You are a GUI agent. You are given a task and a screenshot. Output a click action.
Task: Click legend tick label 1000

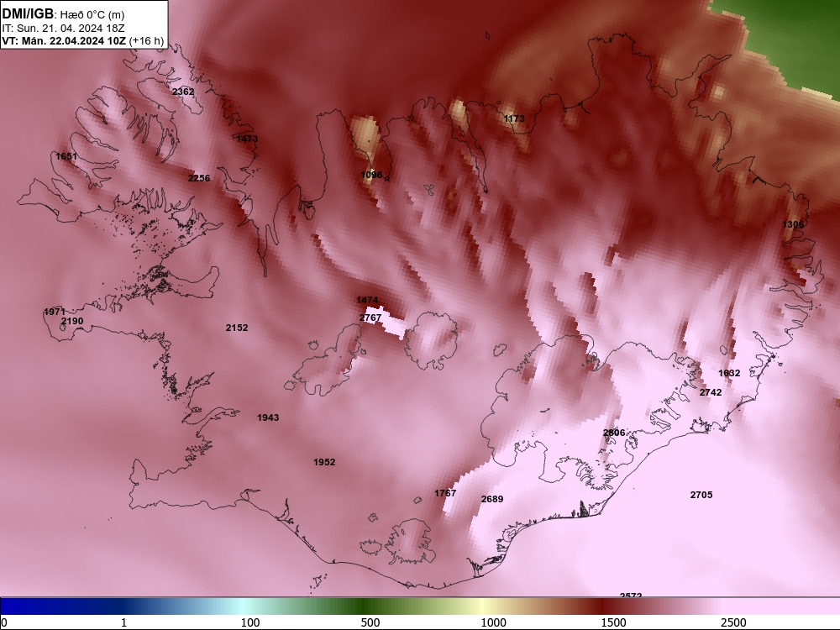(x=493, y=622)
